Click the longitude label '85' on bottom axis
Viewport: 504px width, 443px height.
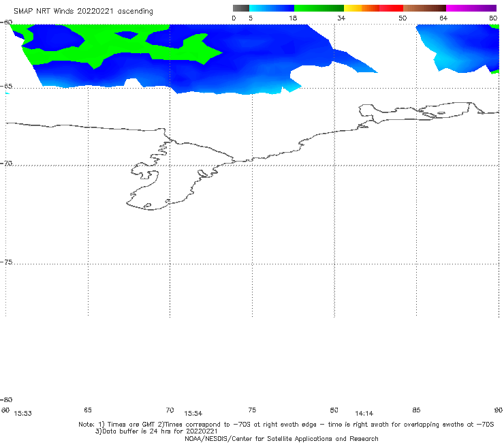click(416, 410)
